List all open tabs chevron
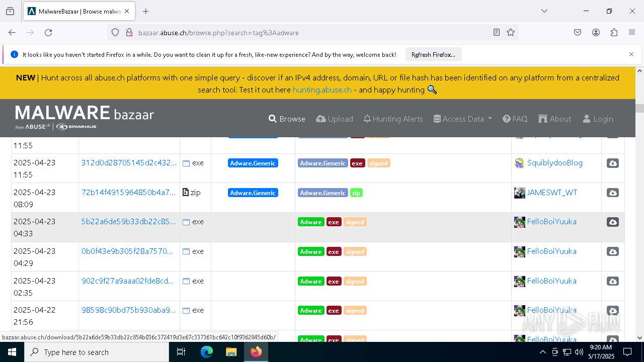 coord(544,11)
